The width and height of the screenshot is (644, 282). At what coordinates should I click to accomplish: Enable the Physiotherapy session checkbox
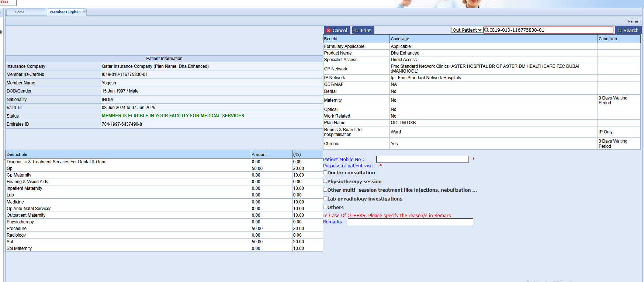coord(325,181)
